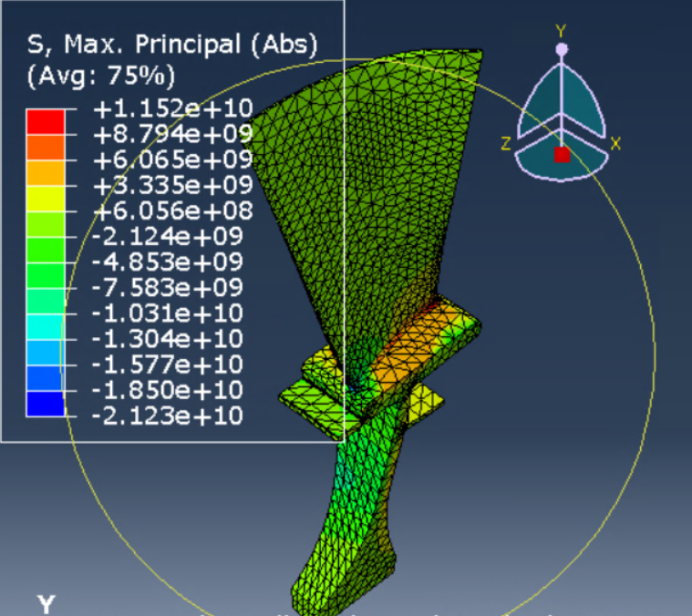This screenshot has width=692, height=616.
Task: Click the legend value -1.304e+10
Action: [167, 339]
